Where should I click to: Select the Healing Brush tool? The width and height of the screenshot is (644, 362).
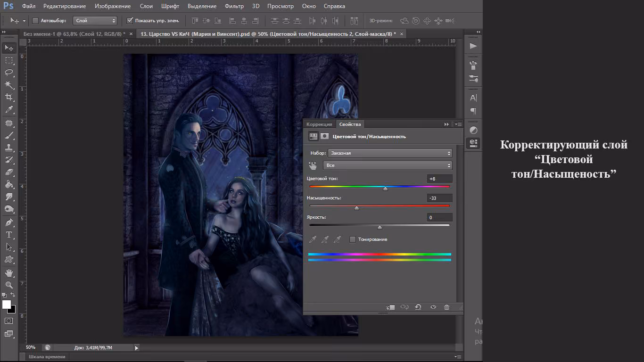9,123
